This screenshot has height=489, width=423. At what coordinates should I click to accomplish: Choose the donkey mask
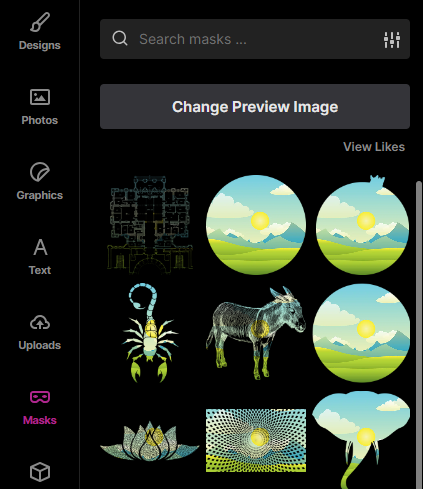(256, 333)
